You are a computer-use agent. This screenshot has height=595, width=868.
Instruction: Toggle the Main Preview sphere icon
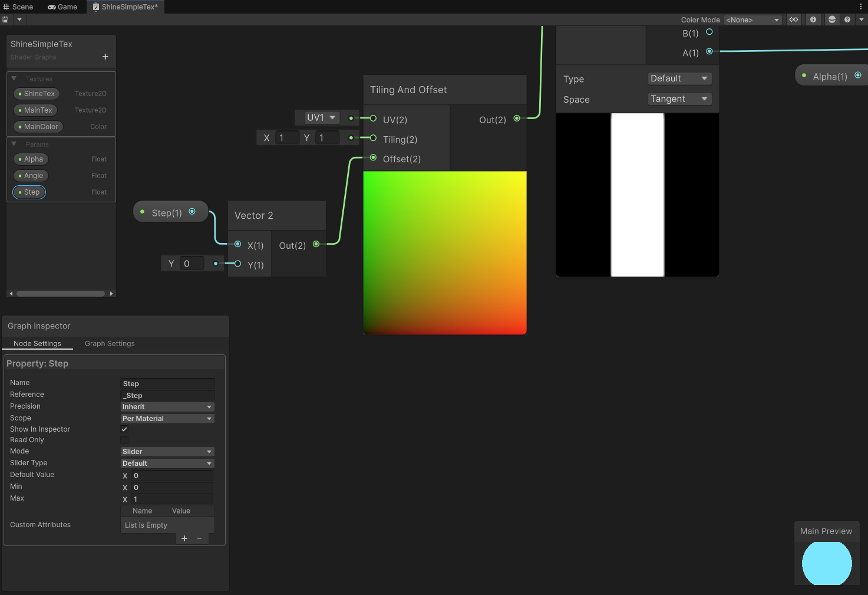point(831,19)
